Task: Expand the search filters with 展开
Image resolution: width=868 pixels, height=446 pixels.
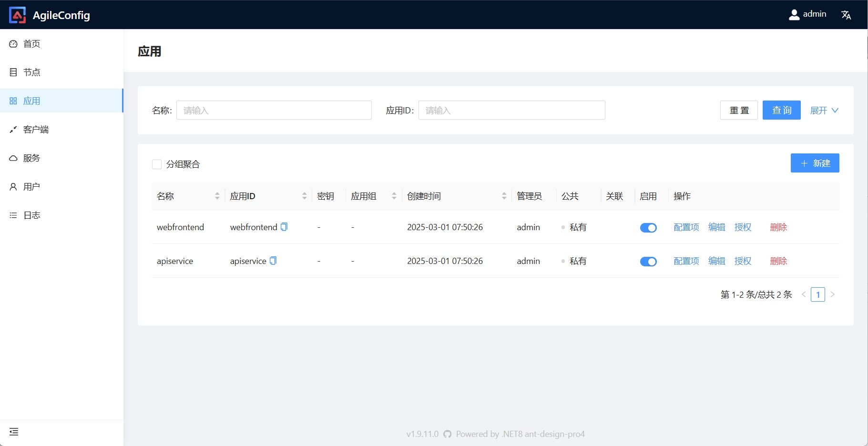Action: (x=824, y=110)
